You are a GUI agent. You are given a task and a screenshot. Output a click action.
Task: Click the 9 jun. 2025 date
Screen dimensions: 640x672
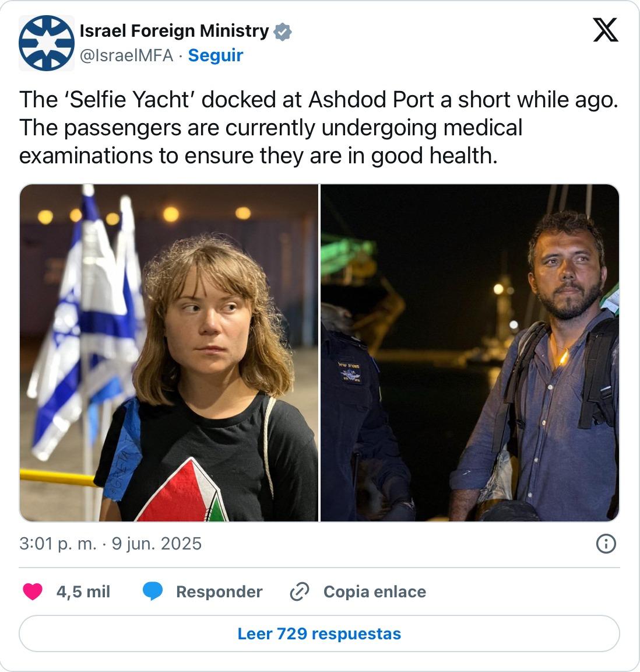click(x=157, y=544)
